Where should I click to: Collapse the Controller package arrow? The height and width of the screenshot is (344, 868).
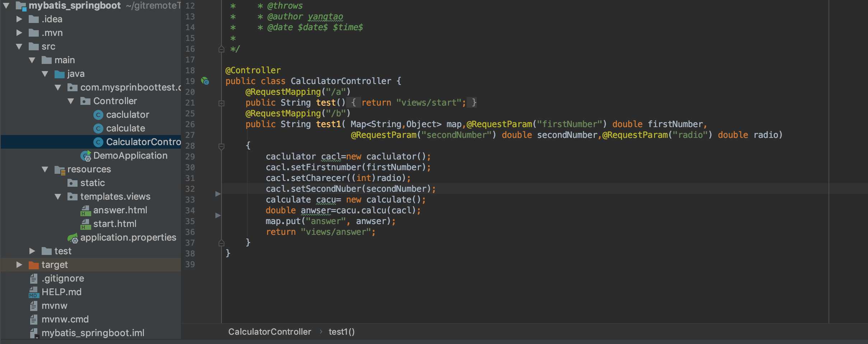(x=71, y=101)
